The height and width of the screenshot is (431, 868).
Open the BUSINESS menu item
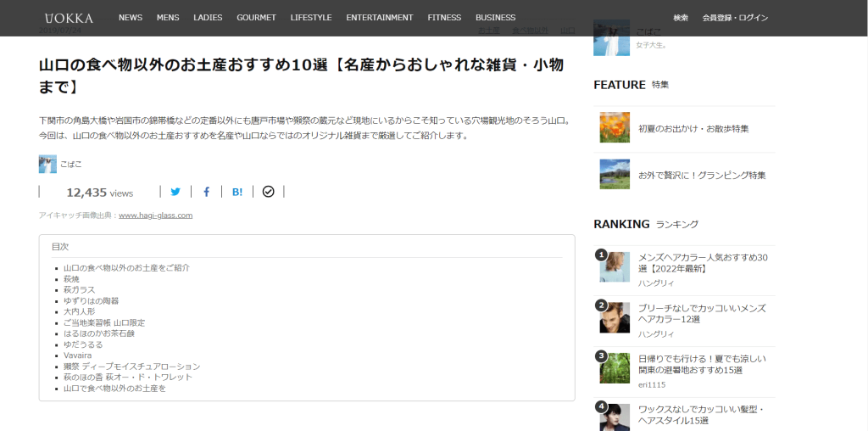pos(495,18)
